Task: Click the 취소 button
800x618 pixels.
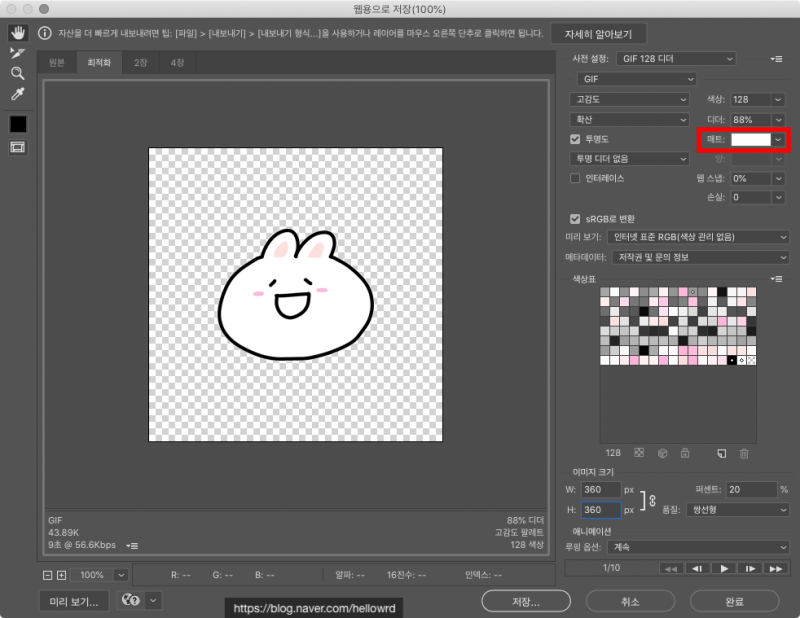Action: [630, 601]
